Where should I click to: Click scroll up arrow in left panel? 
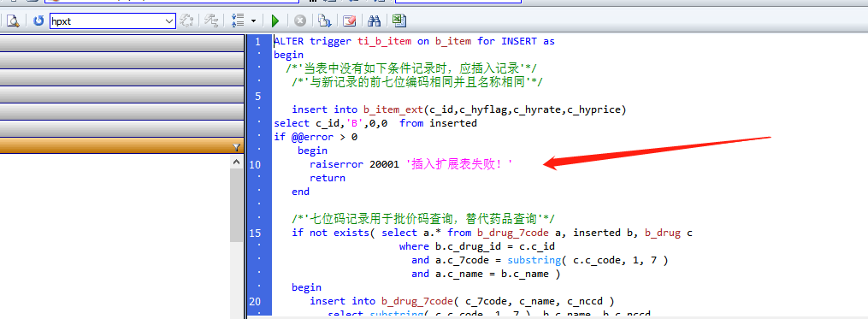click(x=236, y=162)
